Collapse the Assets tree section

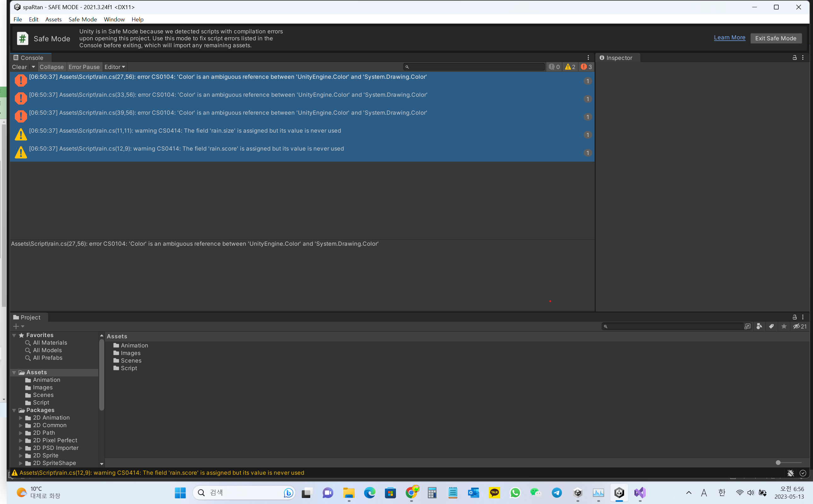click(14, 372)
